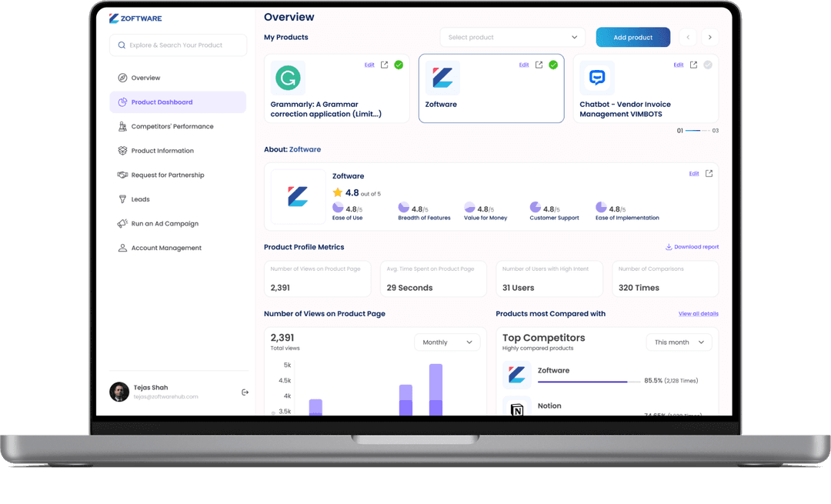Click the Zoftware logo in sidebar header
Image resolution: width=831 pixels, height=504 pixels.
[x=135, y=18]
